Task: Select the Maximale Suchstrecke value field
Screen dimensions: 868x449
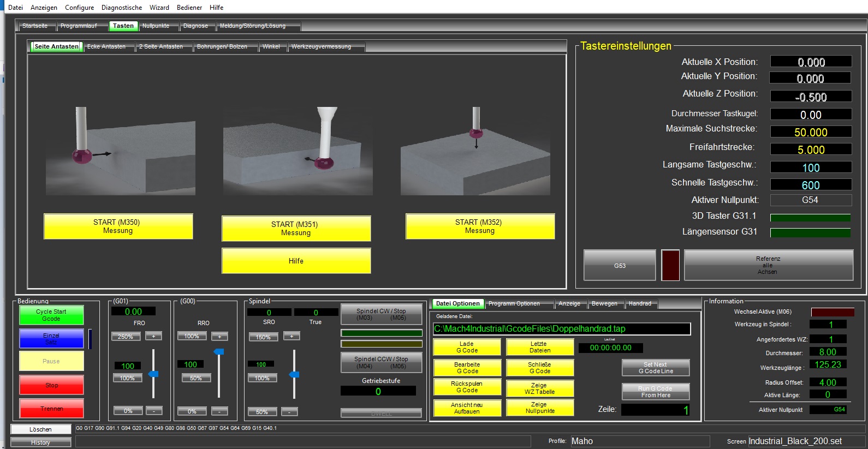Action: (x=811, y=132)
